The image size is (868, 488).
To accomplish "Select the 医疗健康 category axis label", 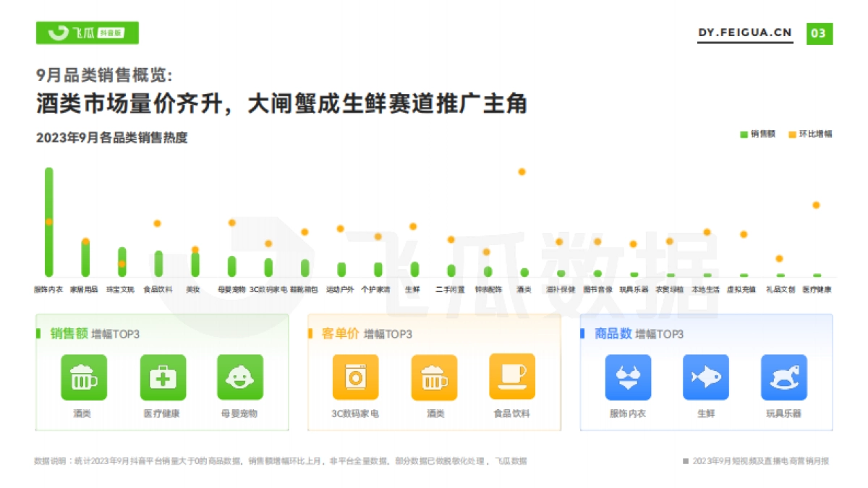I will pyautogui.click(x=819, y=289).
